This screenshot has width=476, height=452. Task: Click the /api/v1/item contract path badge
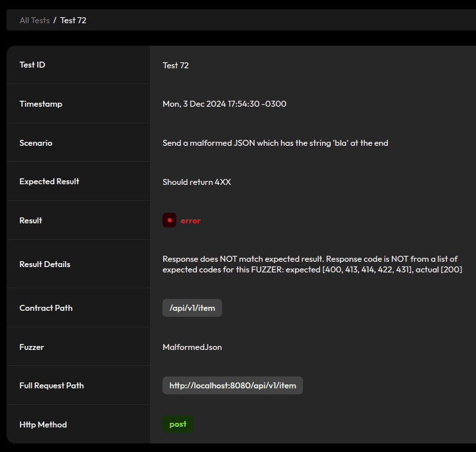192,308
